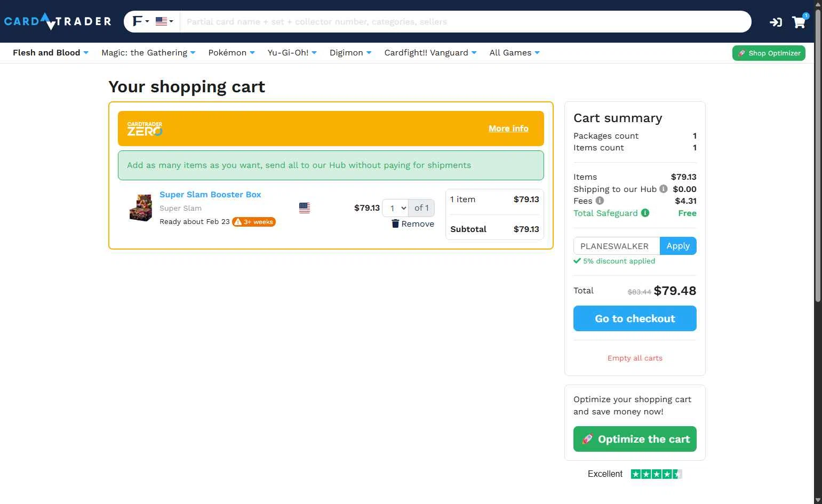Viewport: 822px width, 504px height.
Task: Open the More info link
Action: click(508, 129)
